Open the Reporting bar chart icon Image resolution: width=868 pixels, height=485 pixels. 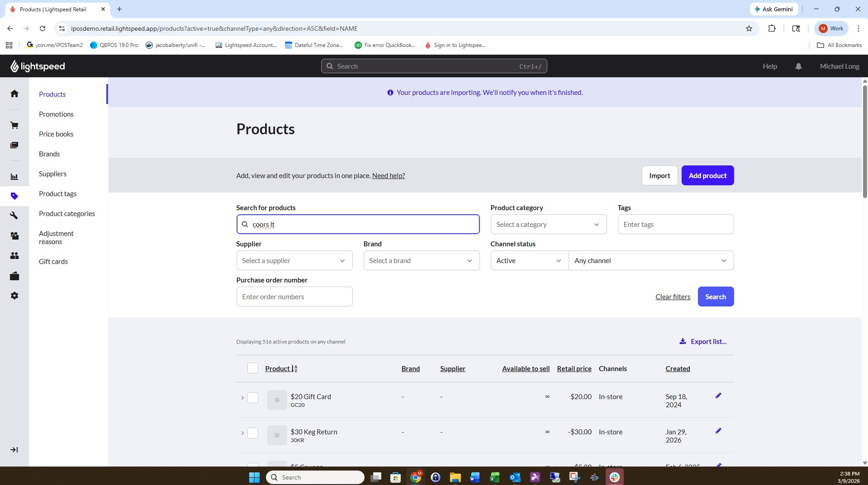point(14,177)
